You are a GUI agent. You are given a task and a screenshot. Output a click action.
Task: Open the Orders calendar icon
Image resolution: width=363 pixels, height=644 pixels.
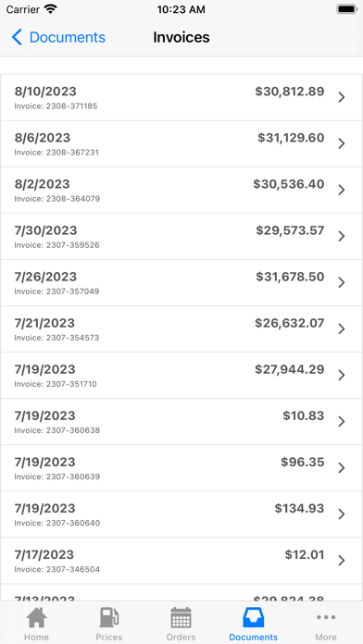click(181, 618)
